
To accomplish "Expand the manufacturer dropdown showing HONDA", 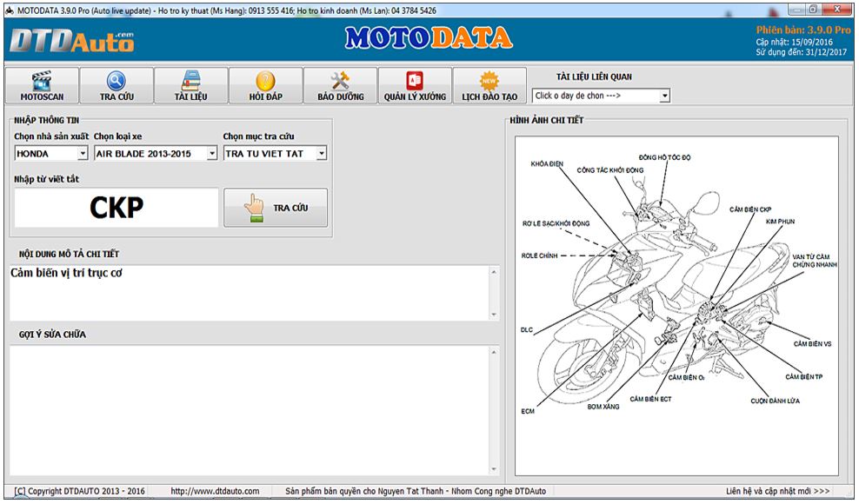I will 83,154.
